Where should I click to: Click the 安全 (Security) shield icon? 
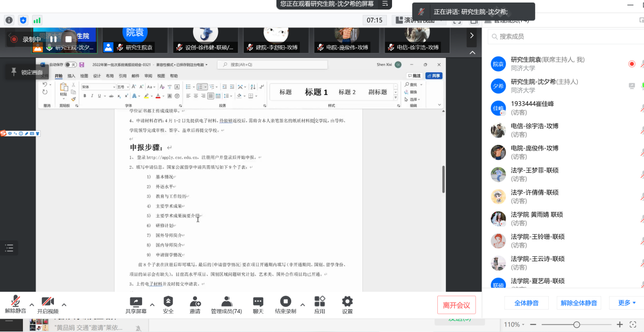168,301
